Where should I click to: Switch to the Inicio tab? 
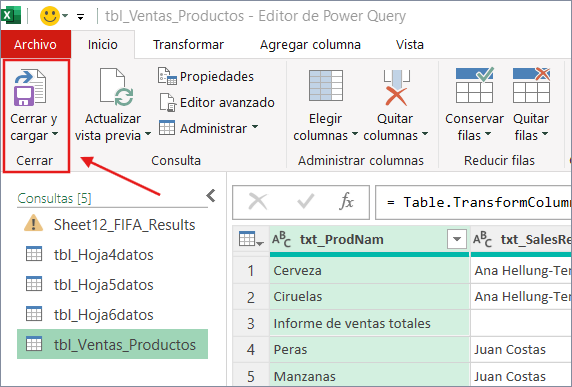pos(103,44)
